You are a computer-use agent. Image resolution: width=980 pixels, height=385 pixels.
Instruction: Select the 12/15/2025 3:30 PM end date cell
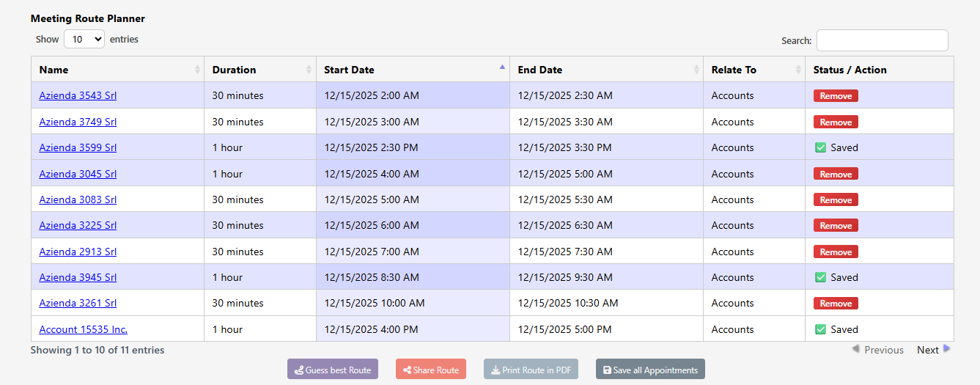click(x=606, y=147)
